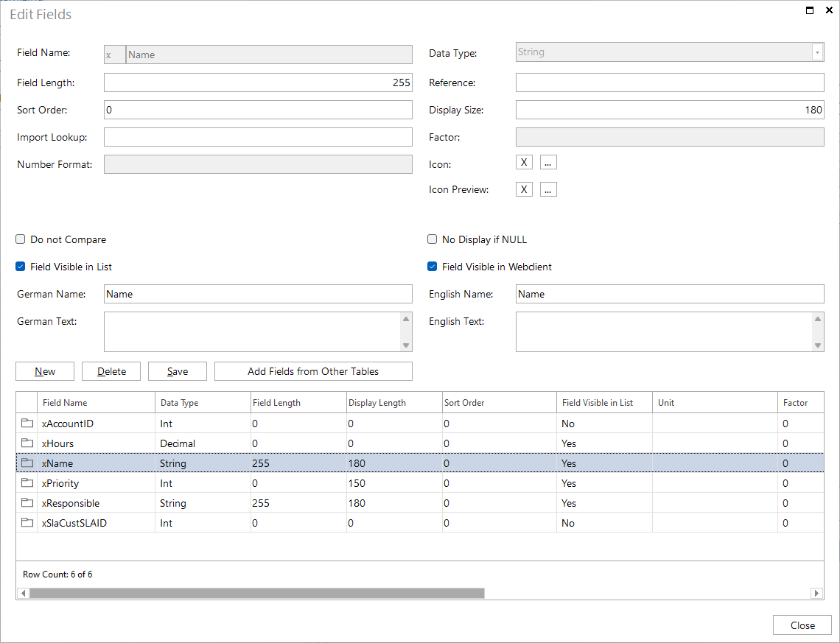Sort by the Data Type column header
840x643 pixels.
(x=203, y=403)
